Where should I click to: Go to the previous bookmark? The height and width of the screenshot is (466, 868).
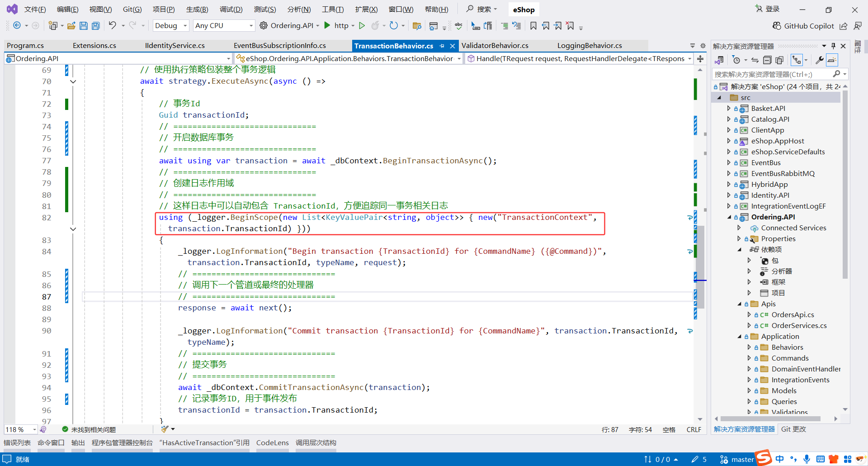546,26
